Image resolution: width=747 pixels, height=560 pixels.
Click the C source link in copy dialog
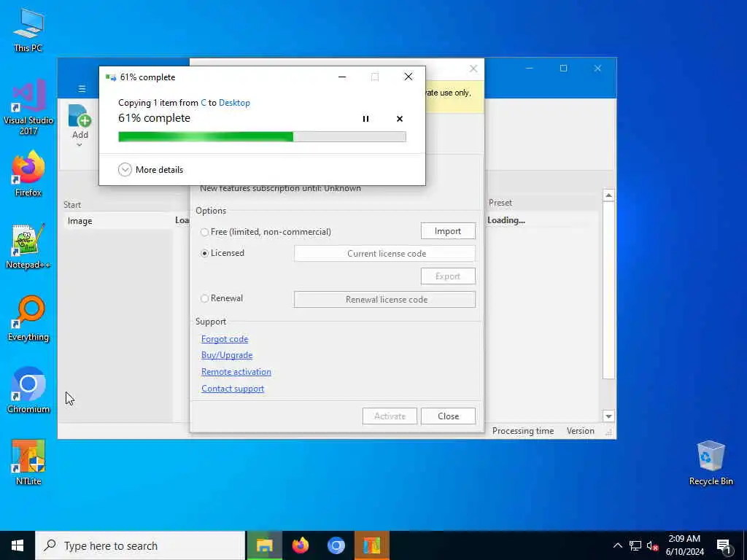point(204,103)
